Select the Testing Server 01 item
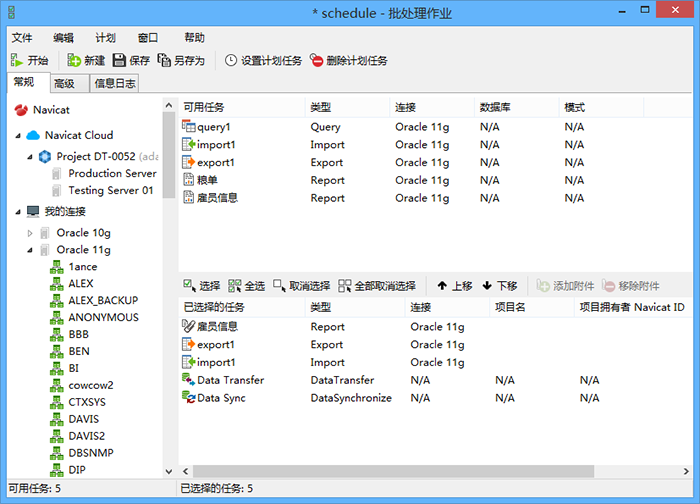Viewport: 700px width, 504px height. point(111,191)
